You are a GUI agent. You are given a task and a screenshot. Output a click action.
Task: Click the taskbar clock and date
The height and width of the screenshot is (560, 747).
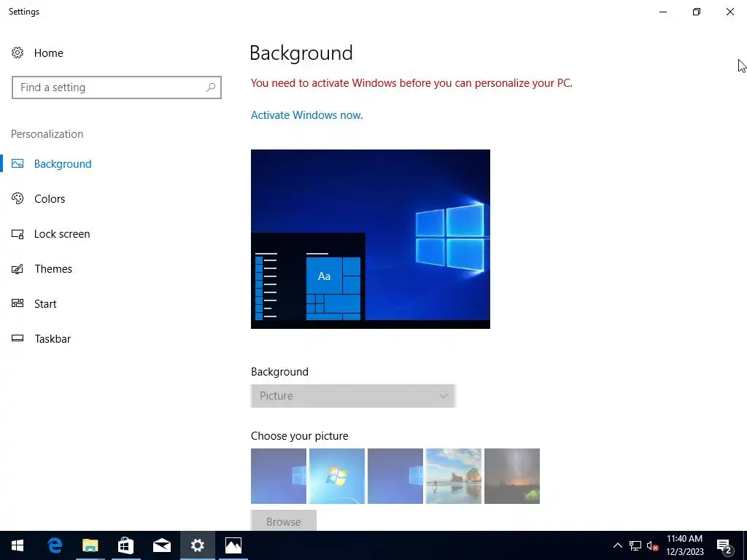click(x=684, y=545)
